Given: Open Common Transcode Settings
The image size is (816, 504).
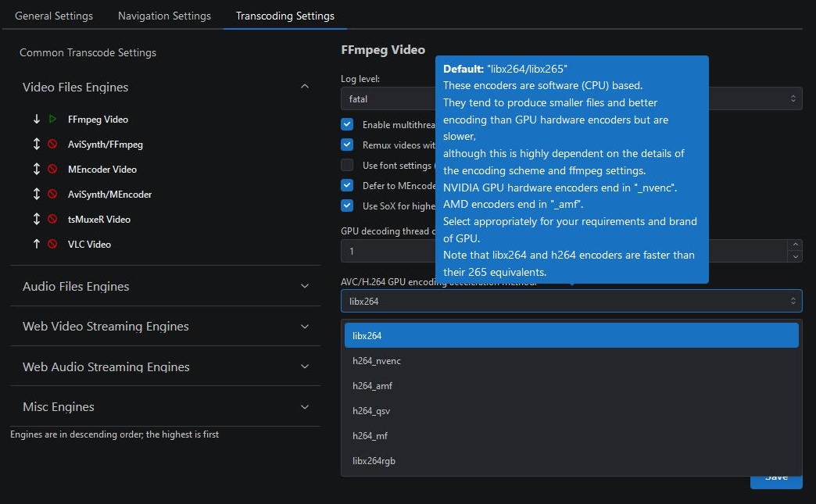Looking at the screenshot, I should point(88,52).
